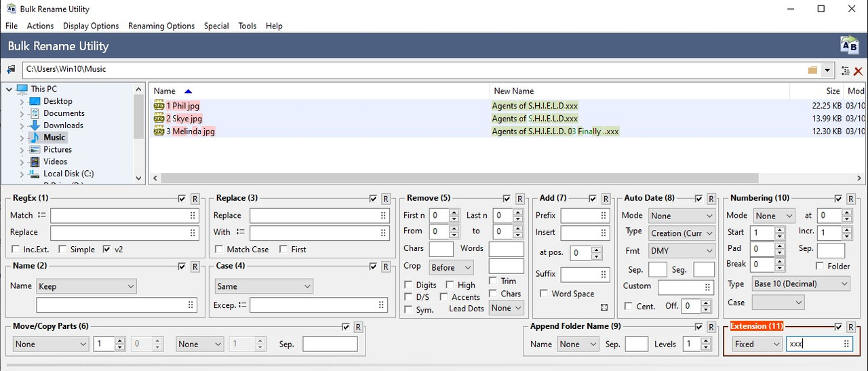Click the reset R button for Extension (11)
868x371 pixels.
(x=850, y=327)
